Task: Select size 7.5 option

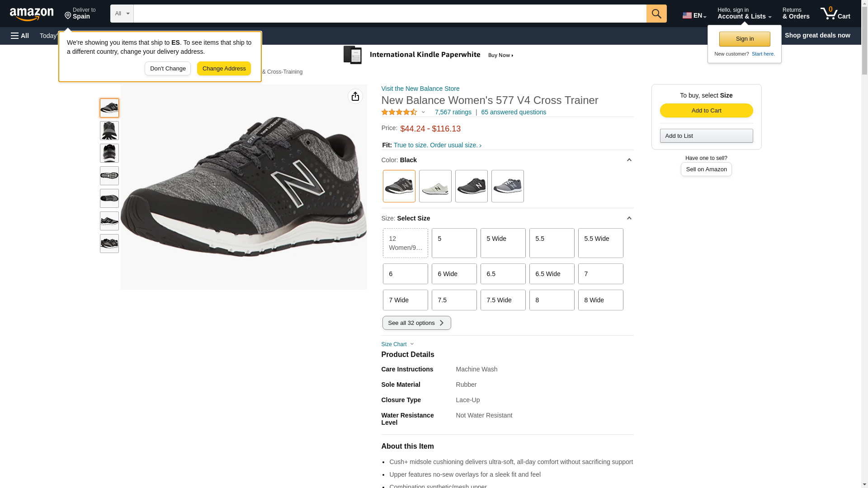Action: [454, 300]
